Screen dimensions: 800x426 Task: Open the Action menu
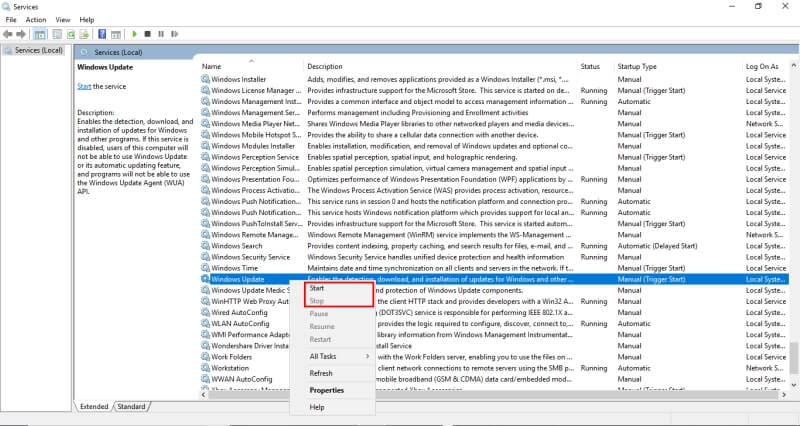coord(36,19)
